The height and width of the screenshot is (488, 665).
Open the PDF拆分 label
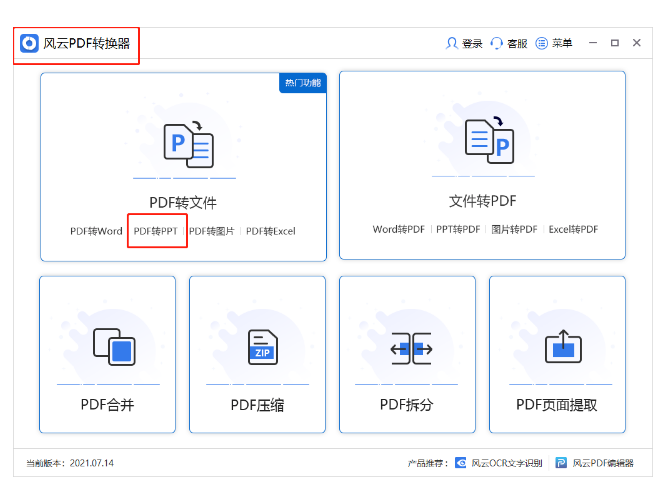[x=407, y=405]
